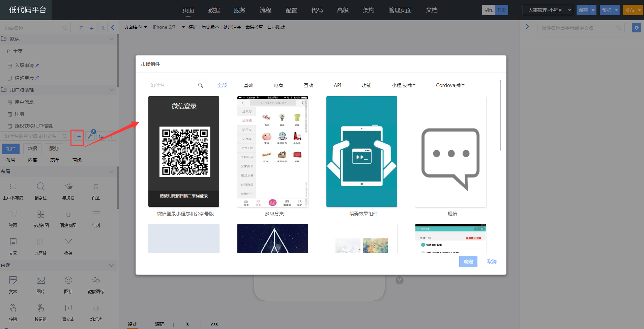
Task: Choose the 暗码效果组件 tablet thumbnail
Action: 362,152
